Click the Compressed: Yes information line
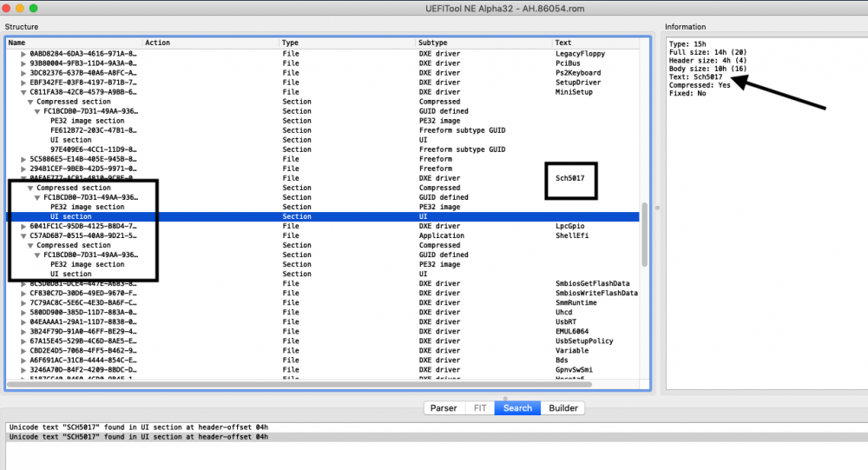The width and height of the screenshot is (868, 470). [699, 85]
